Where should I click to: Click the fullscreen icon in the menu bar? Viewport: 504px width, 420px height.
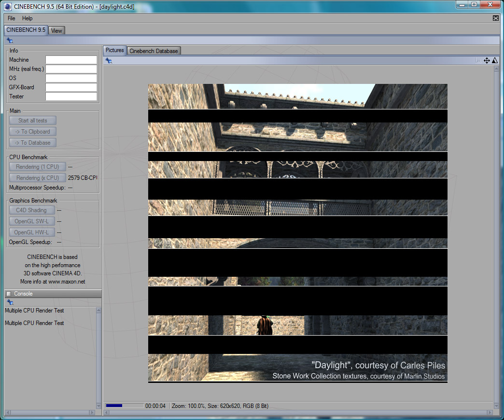496,18
